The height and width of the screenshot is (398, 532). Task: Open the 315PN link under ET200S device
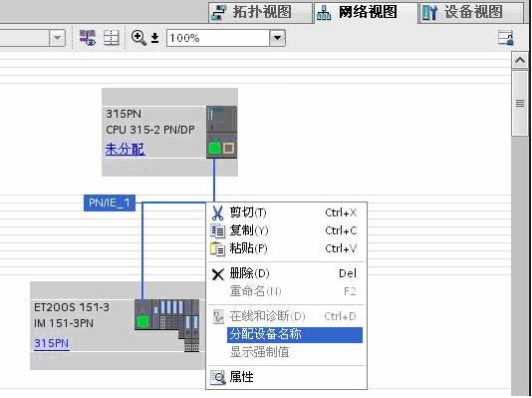(52, 343)
